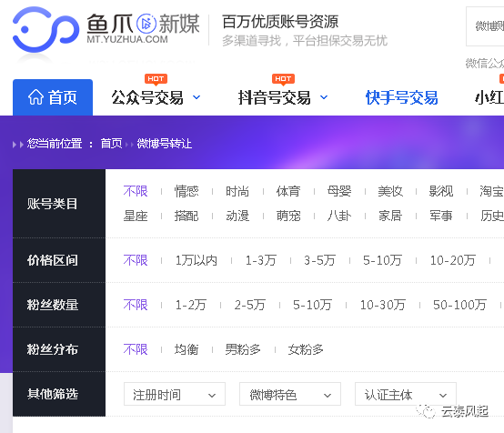This screenshot has width=504, height=433.
Task: Select 不限 in 粉丝分布 row
Action: [136, 349]
